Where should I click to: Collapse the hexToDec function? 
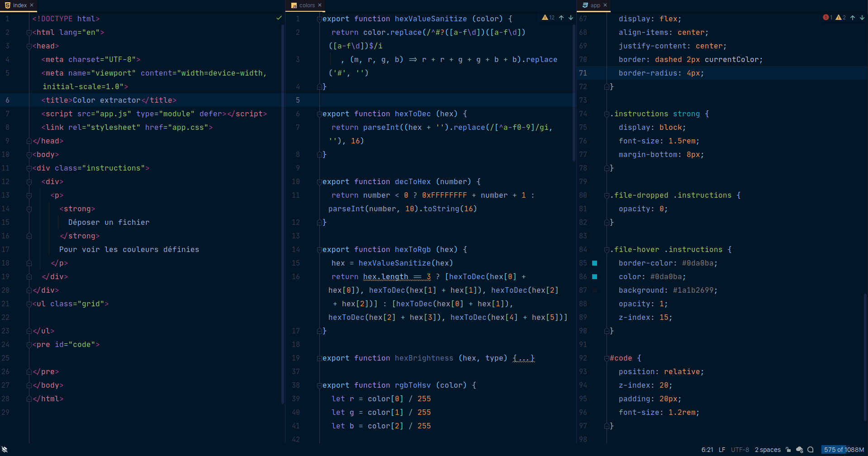point(319,114)
